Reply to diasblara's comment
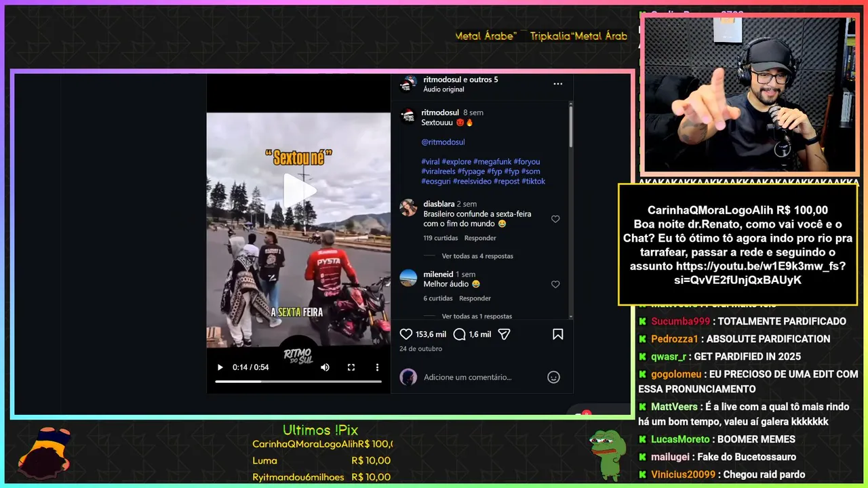The width and height of the screenshot is (868, 488). [x=480, y=239]
